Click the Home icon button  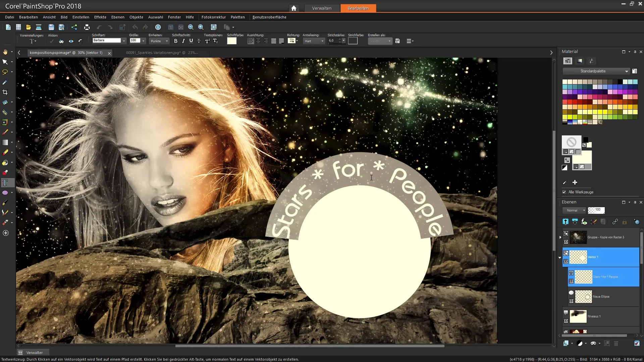click(x=294, y=8)
